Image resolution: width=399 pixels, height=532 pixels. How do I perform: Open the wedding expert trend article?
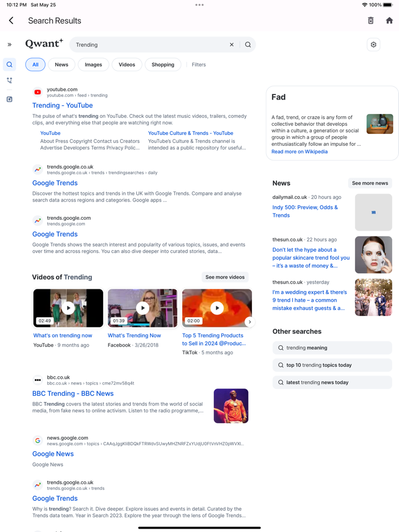pyautogui.click(x=310, y=300)
